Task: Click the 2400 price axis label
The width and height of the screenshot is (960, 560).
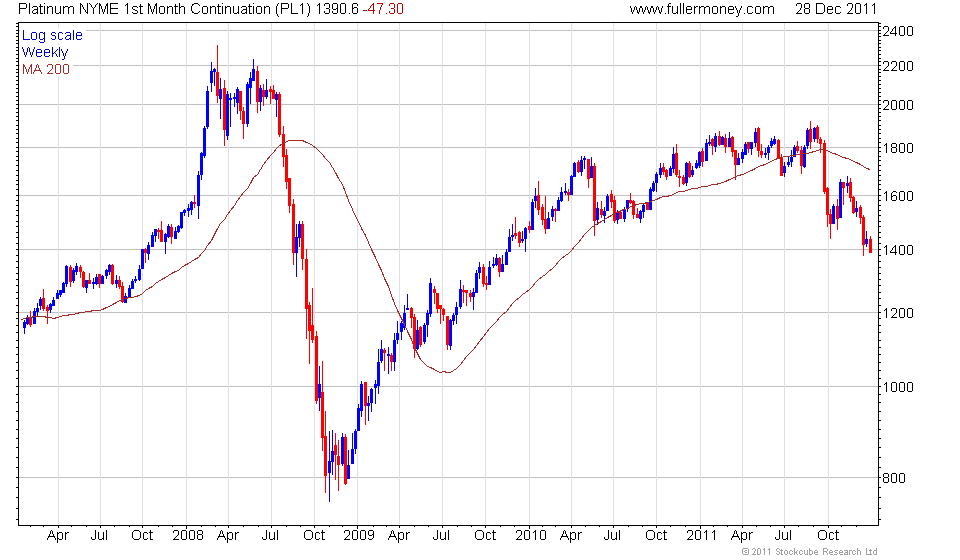Action: 898,31
